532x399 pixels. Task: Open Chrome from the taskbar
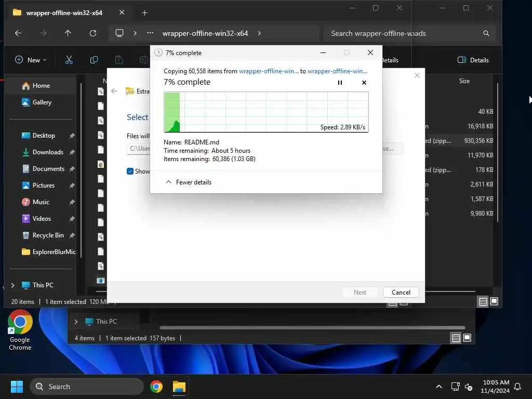156,387
